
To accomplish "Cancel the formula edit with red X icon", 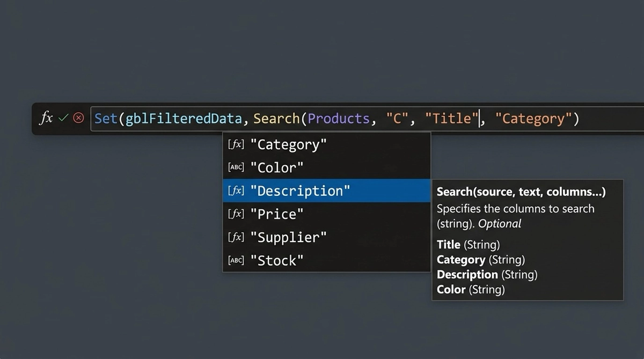I will pyautogui.click(x=78, y=118).
